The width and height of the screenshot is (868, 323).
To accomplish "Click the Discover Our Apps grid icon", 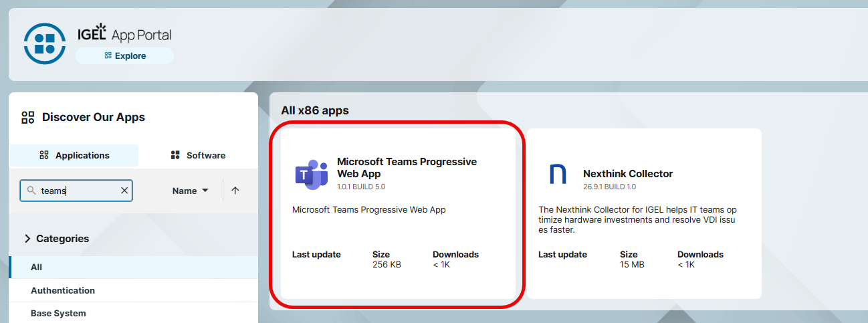I will click(27, 118).
